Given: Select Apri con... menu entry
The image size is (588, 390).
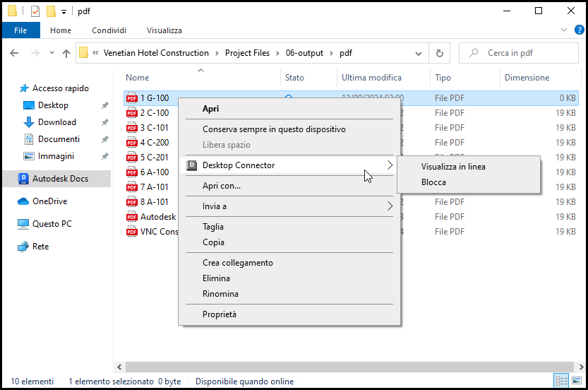Looking at the screenshot, I should point(222,186).
